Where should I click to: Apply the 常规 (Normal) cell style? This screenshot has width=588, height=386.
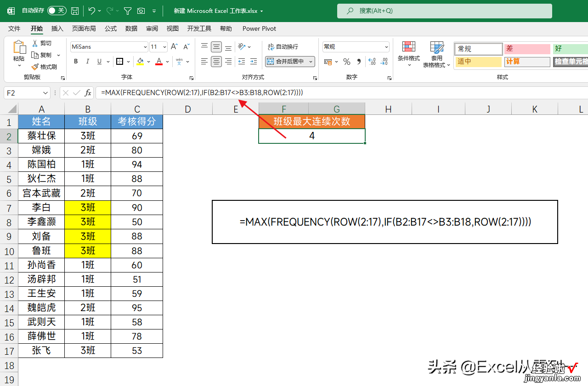(479, 49)
